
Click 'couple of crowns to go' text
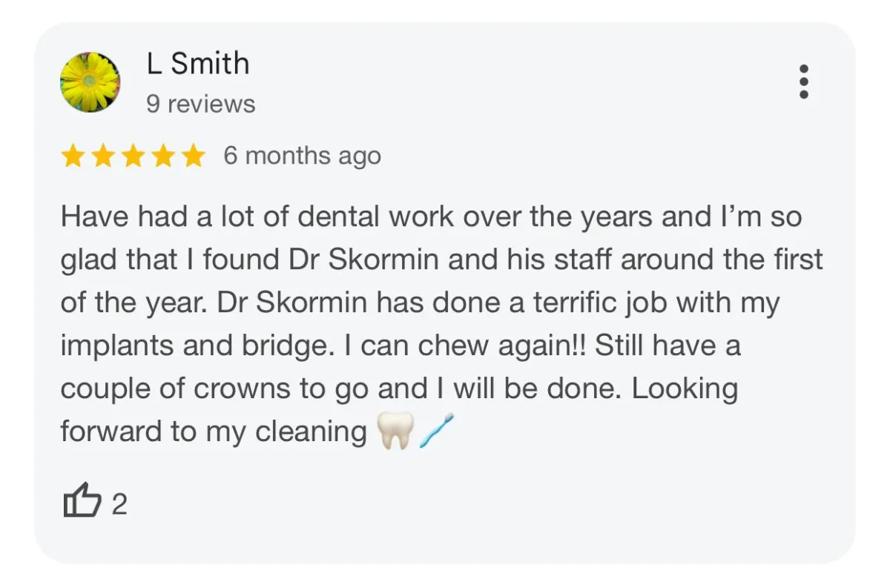pos(214,389)
